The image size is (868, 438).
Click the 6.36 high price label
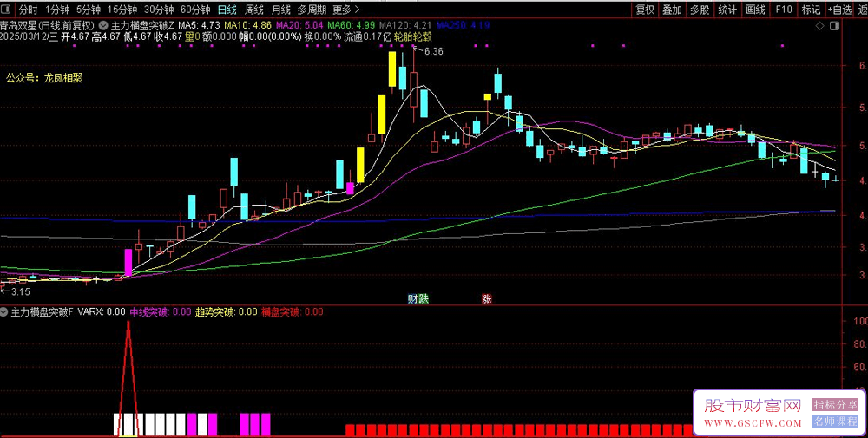(433, 51)
